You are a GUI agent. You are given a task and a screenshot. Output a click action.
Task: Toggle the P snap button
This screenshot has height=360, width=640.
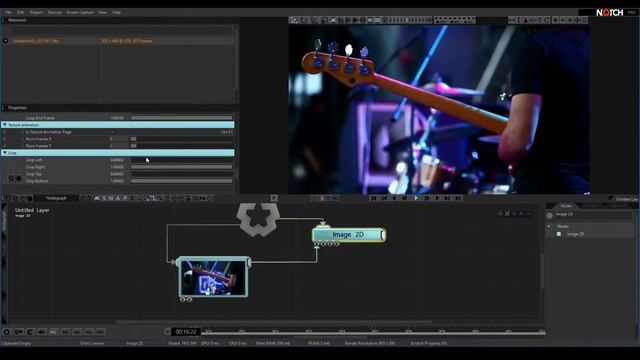(125, 198)
